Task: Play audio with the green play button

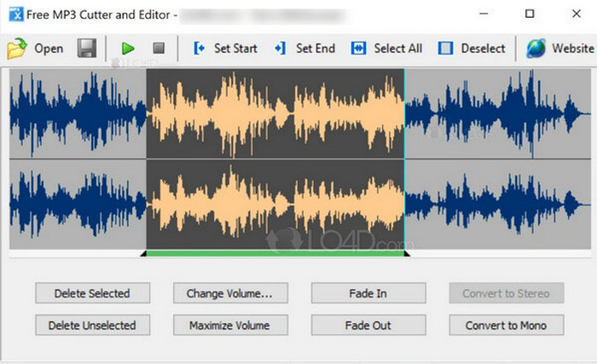Action: click(128, 49)
